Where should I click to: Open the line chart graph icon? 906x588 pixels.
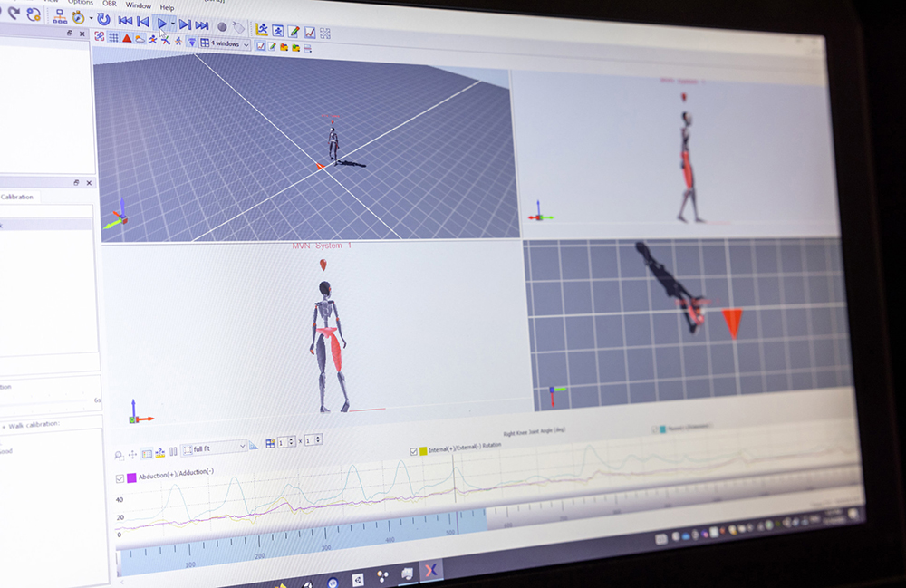(x=310, y=33)
